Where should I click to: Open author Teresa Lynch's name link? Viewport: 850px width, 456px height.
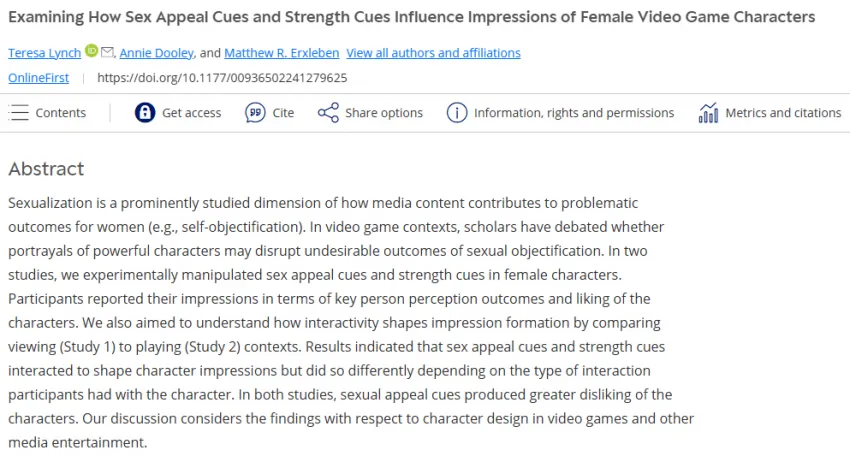tap(45, 52)
